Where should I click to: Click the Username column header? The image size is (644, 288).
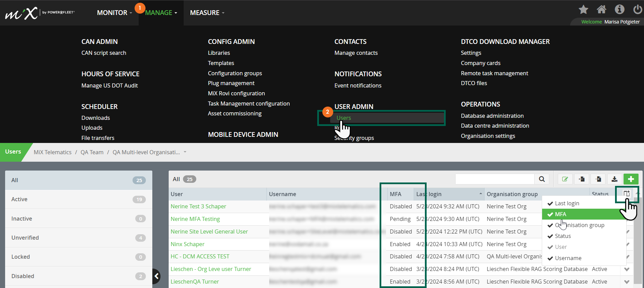282,194
